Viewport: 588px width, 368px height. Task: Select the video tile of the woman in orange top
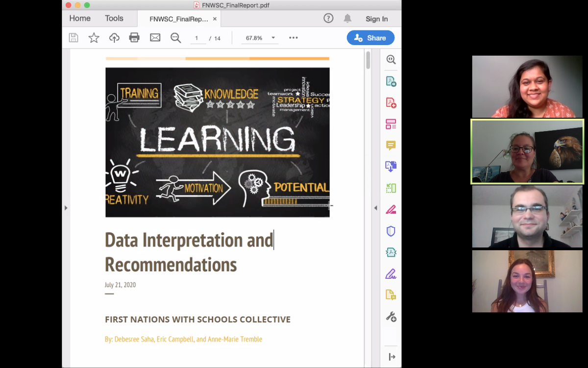pyautogui.click(x=527, y=86)
